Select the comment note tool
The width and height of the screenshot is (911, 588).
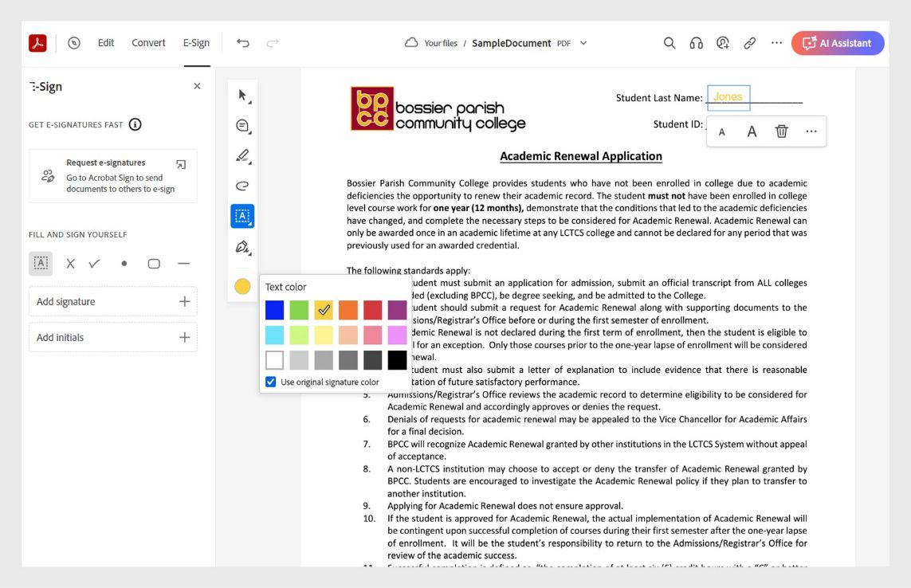tap(243, 126)
